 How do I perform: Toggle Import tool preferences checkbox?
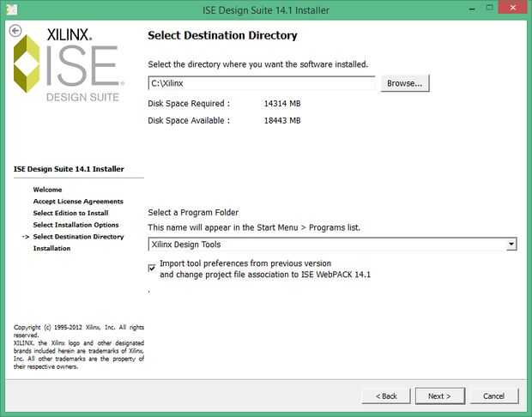[x=152, y=269]
